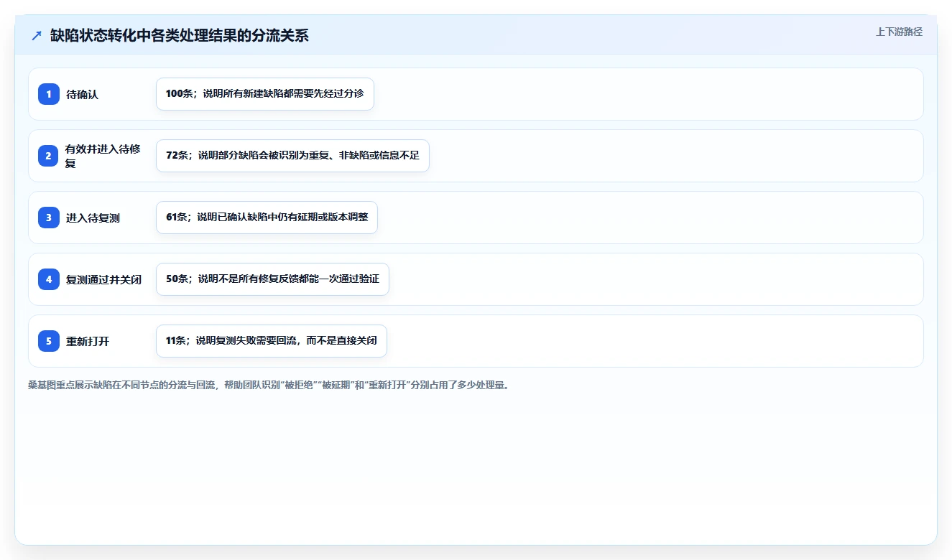
Task: Click the chart title 缺陷状态转化中各类处理结果的分流关系
Action: click(x=180, y=36)
